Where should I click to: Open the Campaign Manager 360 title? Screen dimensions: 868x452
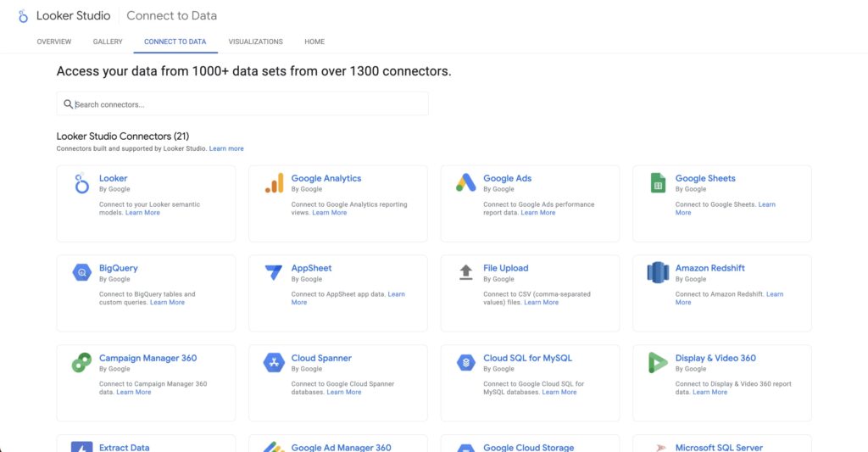[x=147, y=358]
